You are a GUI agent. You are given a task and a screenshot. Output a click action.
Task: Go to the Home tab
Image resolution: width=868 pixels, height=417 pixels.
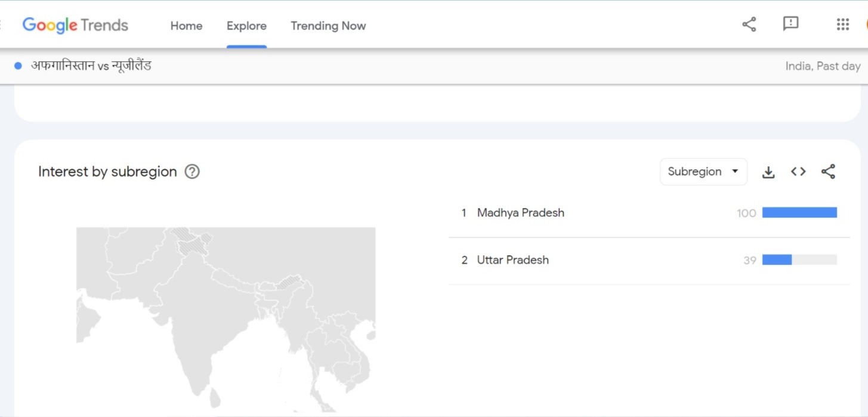(x=186, y=26)
